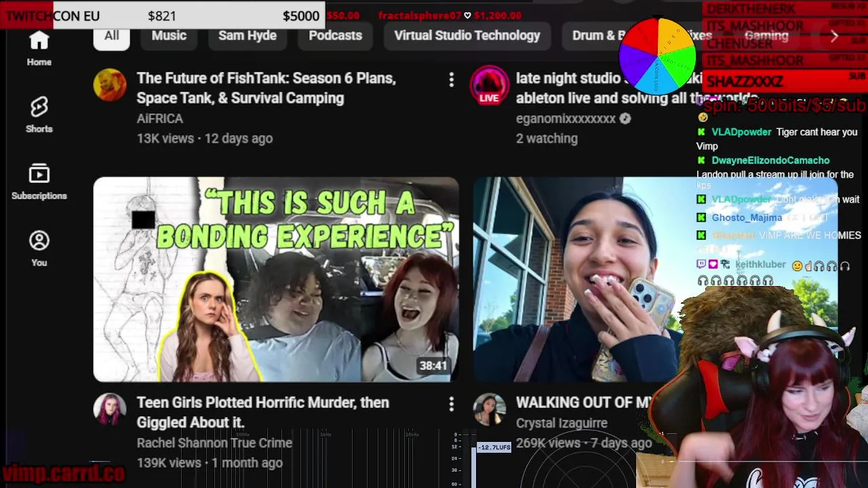The image size is (868, 488).
Task: Click the -12.7LUFS loudness meter readout
Action: click(x=494, y=447)
